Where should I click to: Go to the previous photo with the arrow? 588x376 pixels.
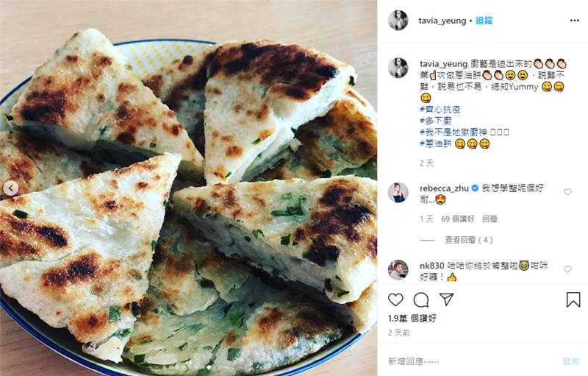(10, 188)
